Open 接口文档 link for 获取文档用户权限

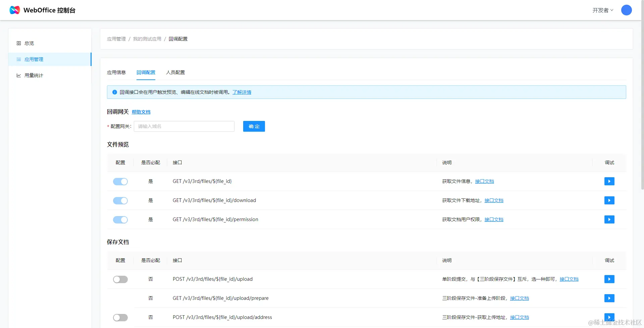coord(494,219)
